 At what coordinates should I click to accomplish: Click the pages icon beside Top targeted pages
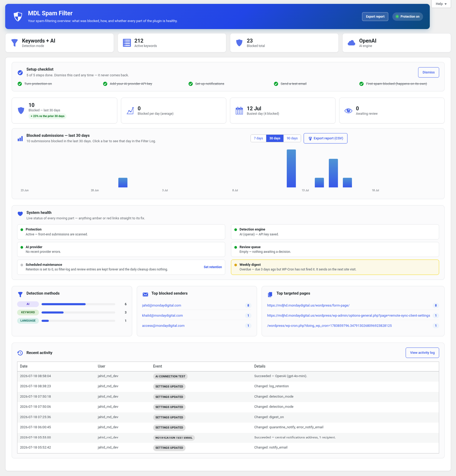point(270,294)
